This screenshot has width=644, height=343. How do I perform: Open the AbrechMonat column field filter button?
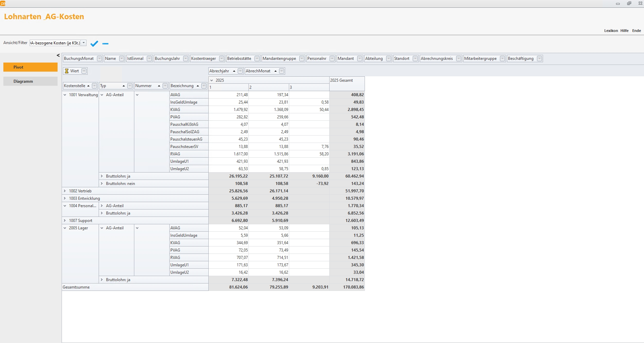[282, 71]
